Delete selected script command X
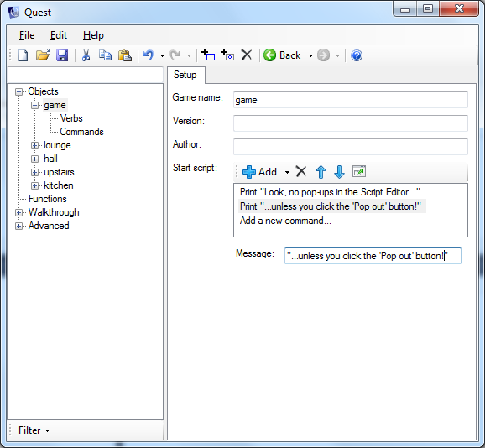The height and width of the screenshot is (448, 485). [x=301, y=171]
